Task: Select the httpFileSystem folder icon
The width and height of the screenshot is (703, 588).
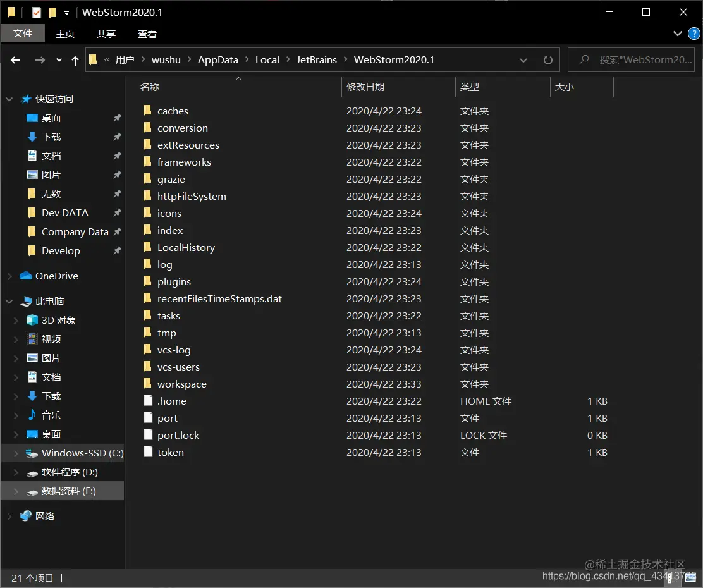Action: (147, 195)
